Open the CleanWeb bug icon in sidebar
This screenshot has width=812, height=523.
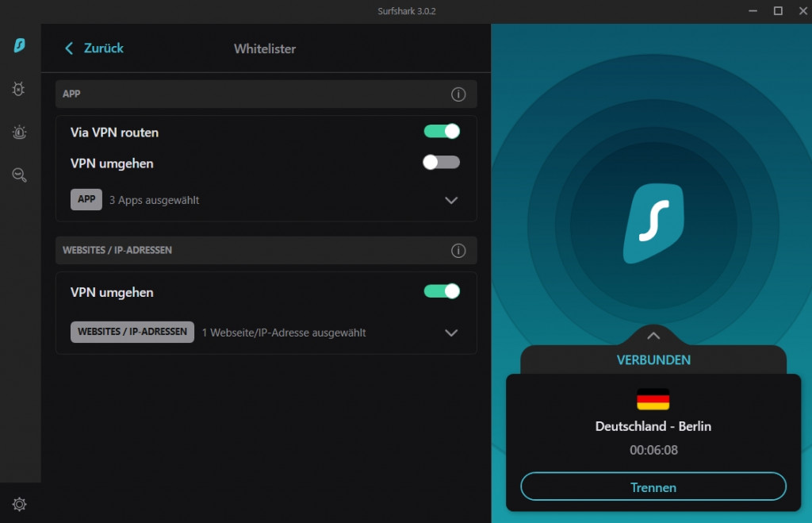coord(19,89)
